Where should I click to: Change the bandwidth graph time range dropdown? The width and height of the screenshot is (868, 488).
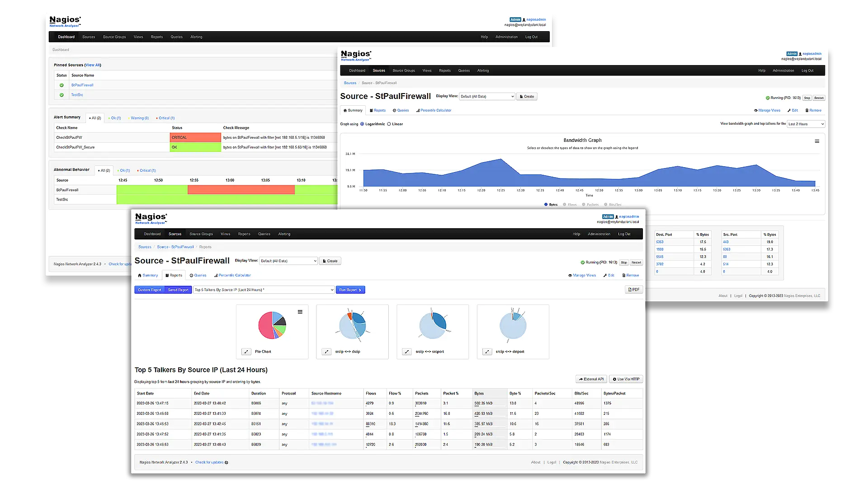806,124
